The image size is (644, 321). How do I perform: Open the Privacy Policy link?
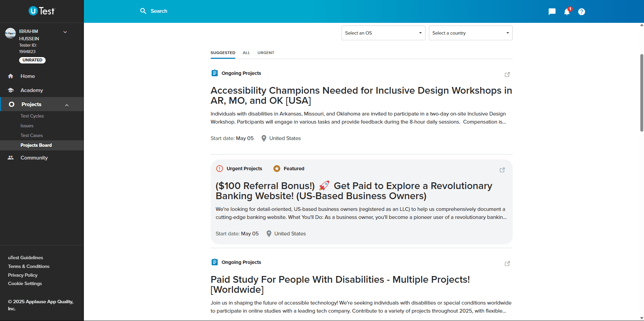point(23,275)
